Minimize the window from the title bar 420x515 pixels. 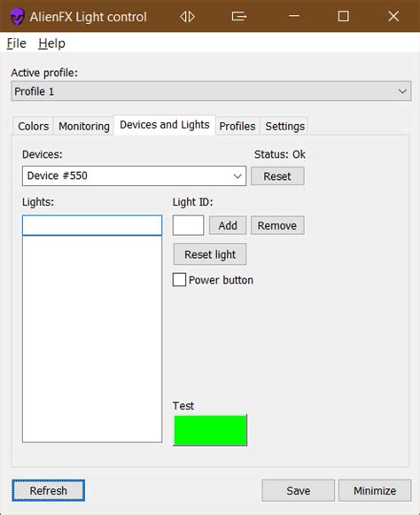tap(294, 16)
